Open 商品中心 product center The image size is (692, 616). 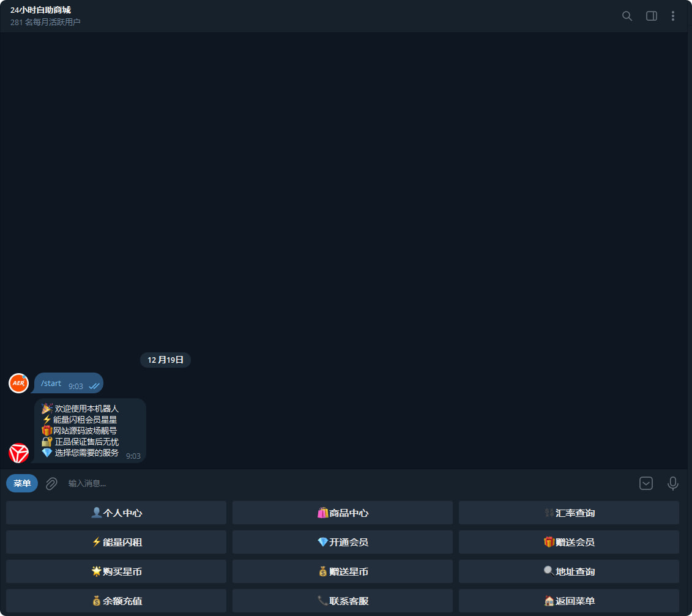tap(343, 513)
